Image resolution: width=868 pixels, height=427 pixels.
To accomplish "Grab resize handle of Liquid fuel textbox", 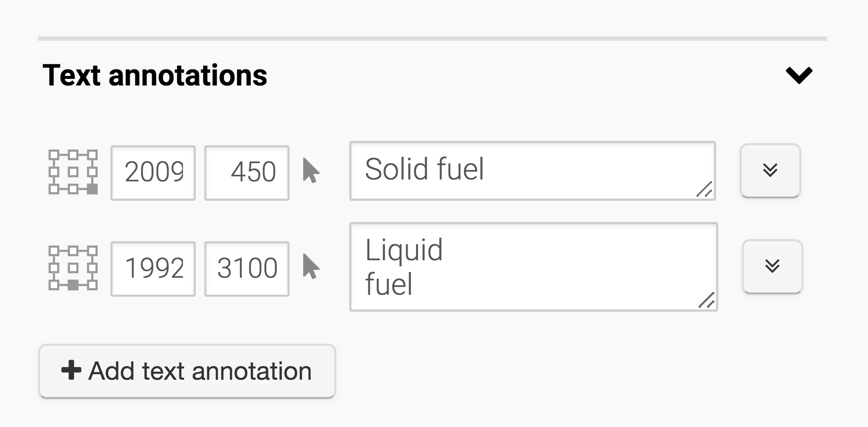I will [x=706, y=300].
